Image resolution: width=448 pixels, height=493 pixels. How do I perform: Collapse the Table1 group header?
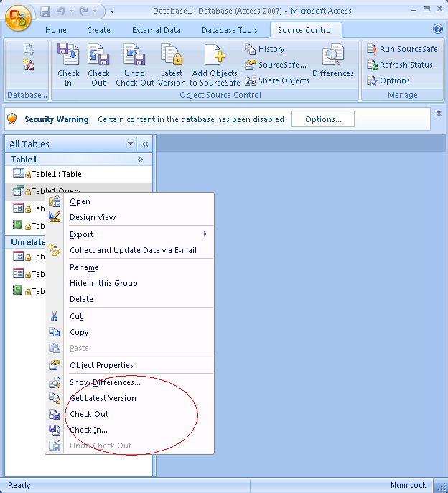point(140,160)
